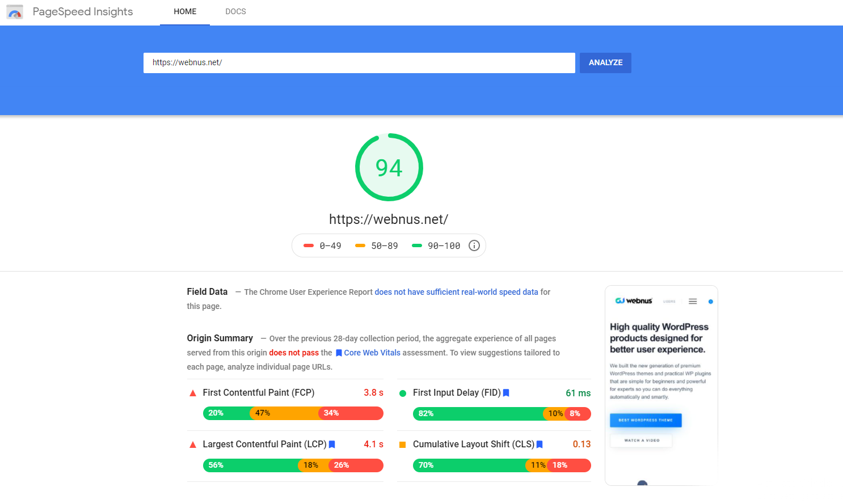Viewport: 843px width, 504px height.
Task: Click the CLS orange square icon
Action: pos(403,445)
